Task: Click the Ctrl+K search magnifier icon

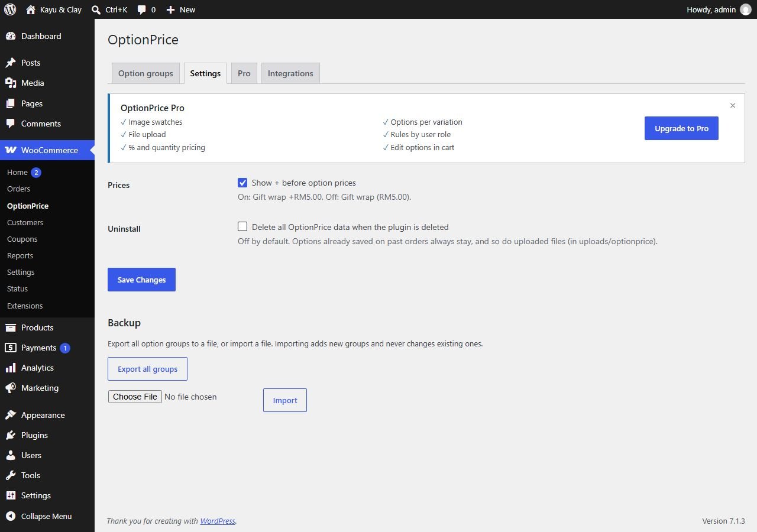Action: [x=96, y=9]
